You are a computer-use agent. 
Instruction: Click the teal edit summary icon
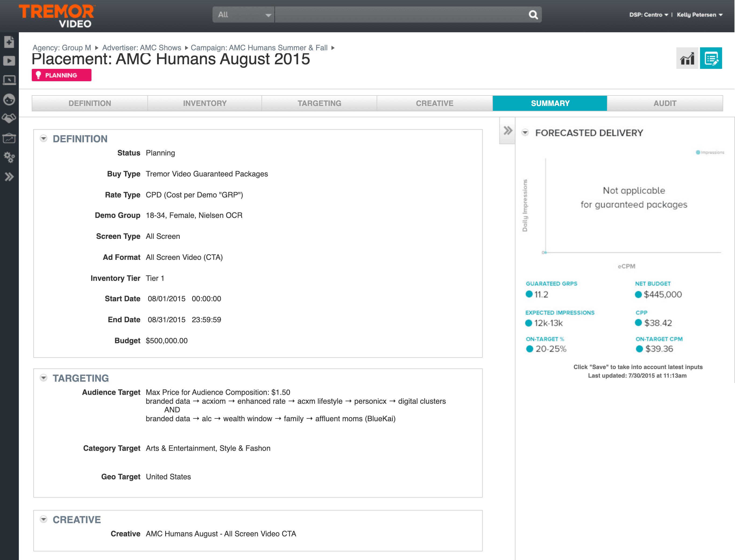[x=711, y=58]
